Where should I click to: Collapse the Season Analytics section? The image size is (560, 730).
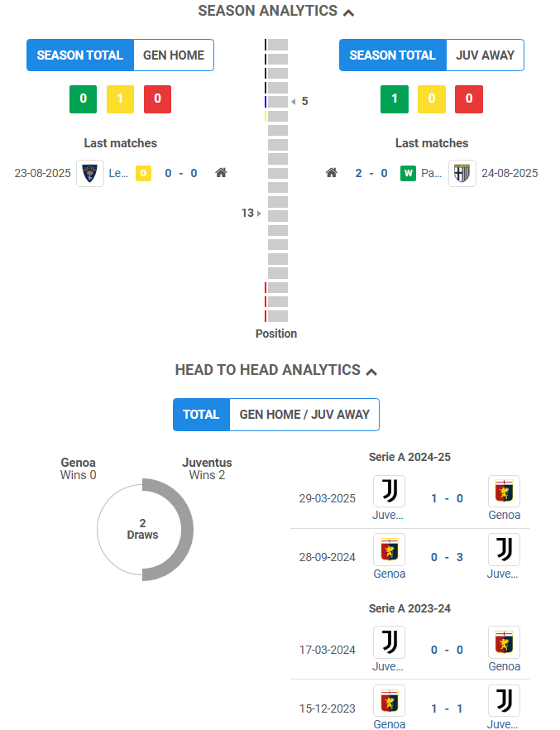click(x=348, y=12)
